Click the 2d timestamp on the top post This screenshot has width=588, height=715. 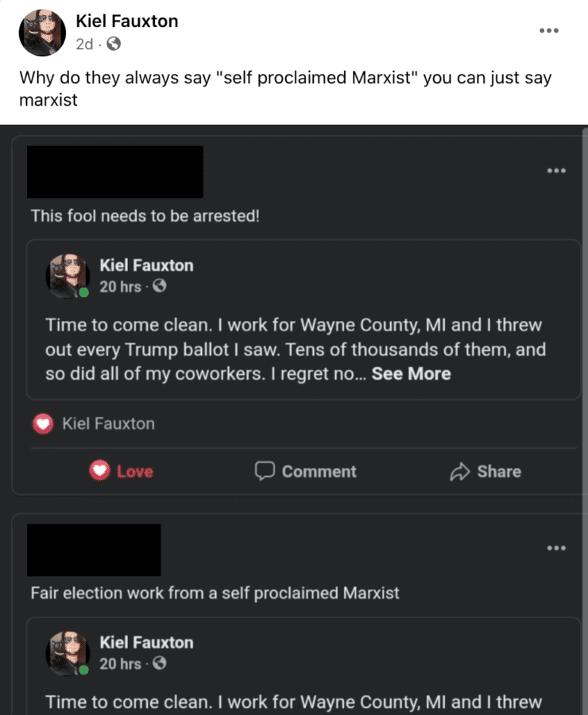click(84, 44)
